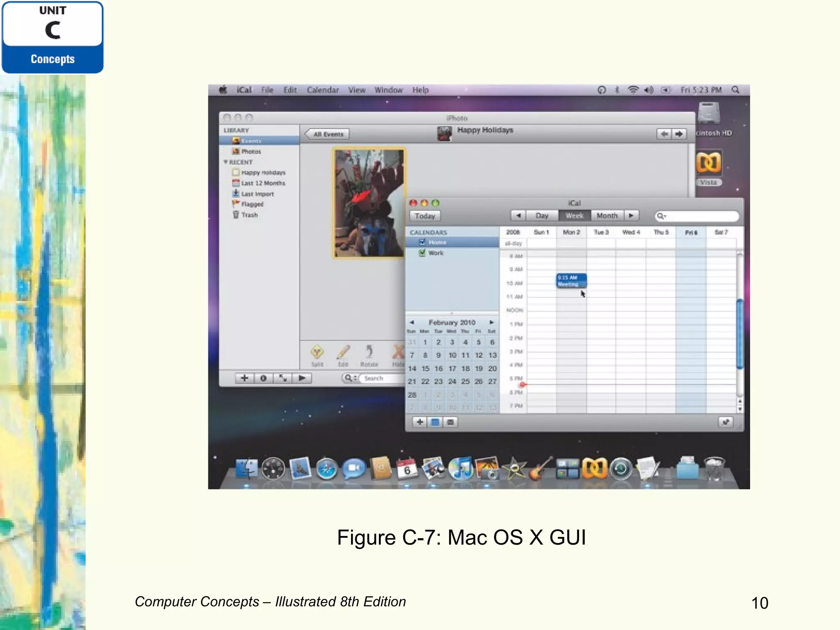
Task: Launch iMovie star icon in dock
Action: click(514, 468)
